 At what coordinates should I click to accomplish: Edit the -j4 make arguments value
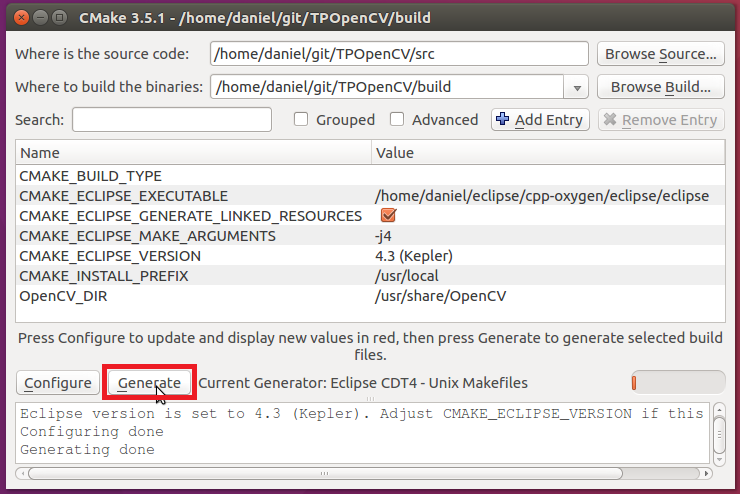tap(383, 236)
